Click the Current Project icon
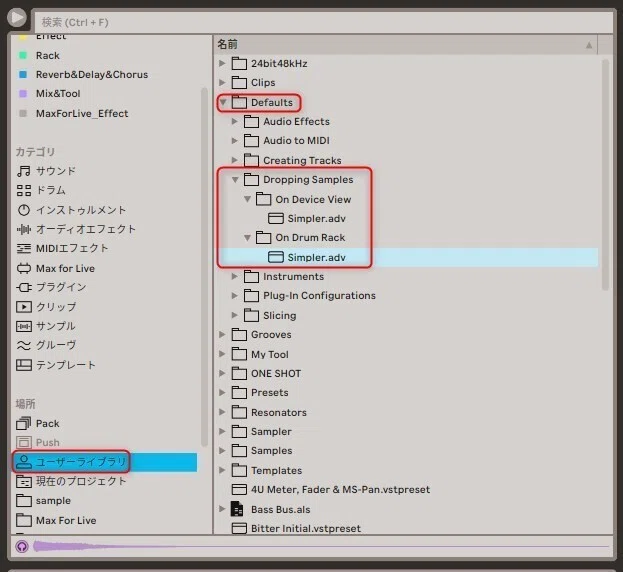 [23, 481]
